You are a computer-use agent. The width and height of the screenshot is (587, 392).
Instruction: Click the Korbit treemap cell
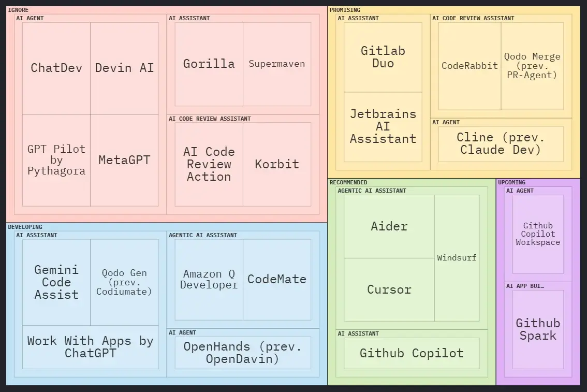pos(277,164)
